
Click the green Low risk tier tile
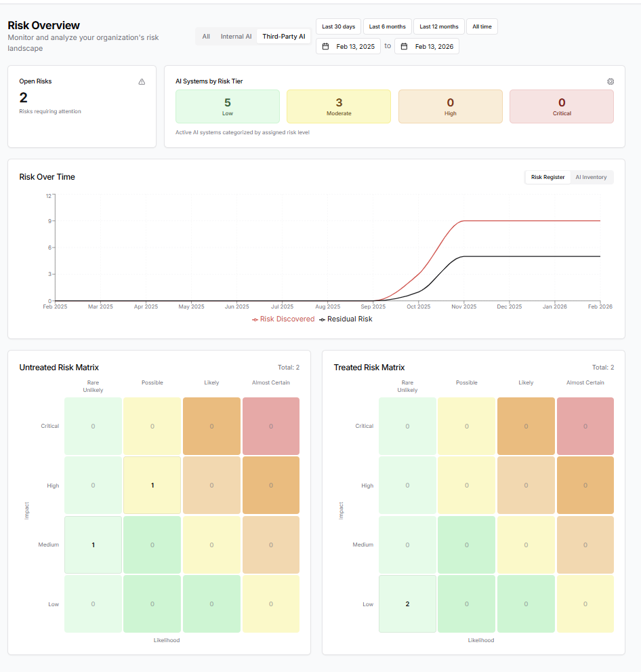coord(227,106)
